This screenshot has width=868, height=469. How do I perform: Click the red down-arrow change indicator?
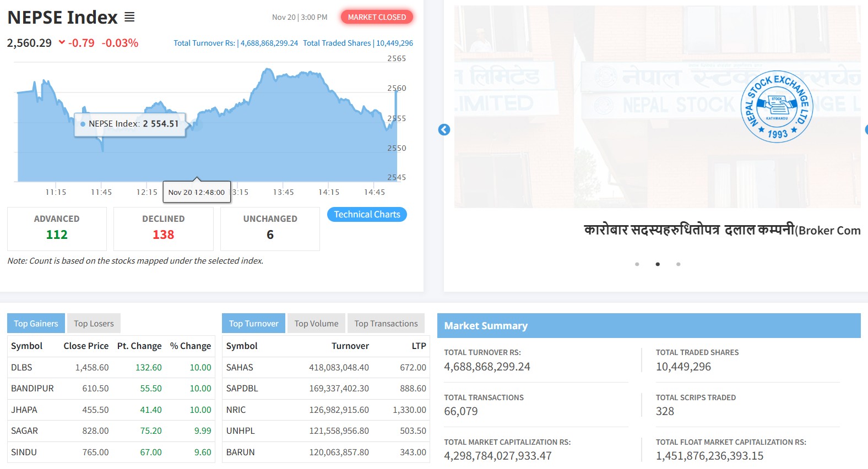click(62, 42)
